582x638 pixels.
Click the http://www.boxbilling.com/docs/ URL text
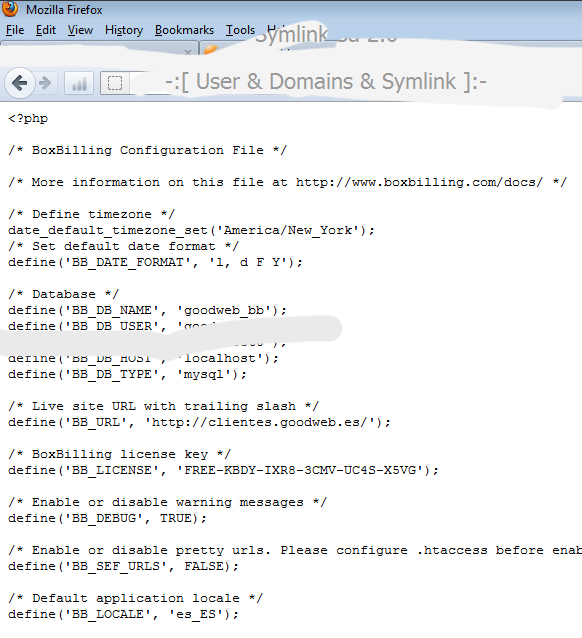(x=419, y=182)
